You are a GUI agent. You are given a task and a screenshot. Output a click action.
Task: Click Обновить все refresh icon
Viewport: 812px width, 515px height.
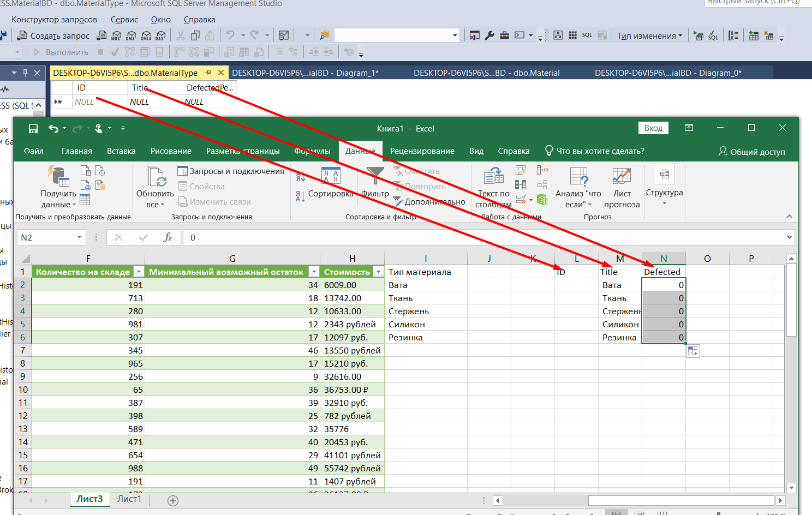156,176
